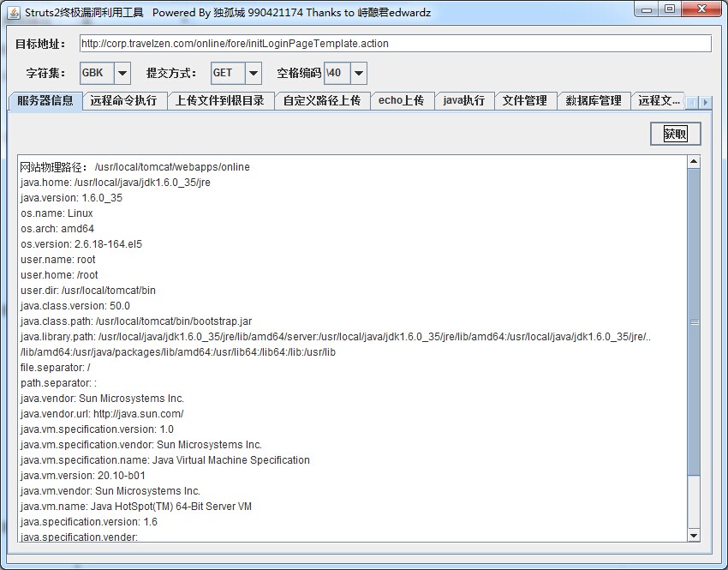Click the java.specification.version: 1.6 line

click(x=89, y=522)
